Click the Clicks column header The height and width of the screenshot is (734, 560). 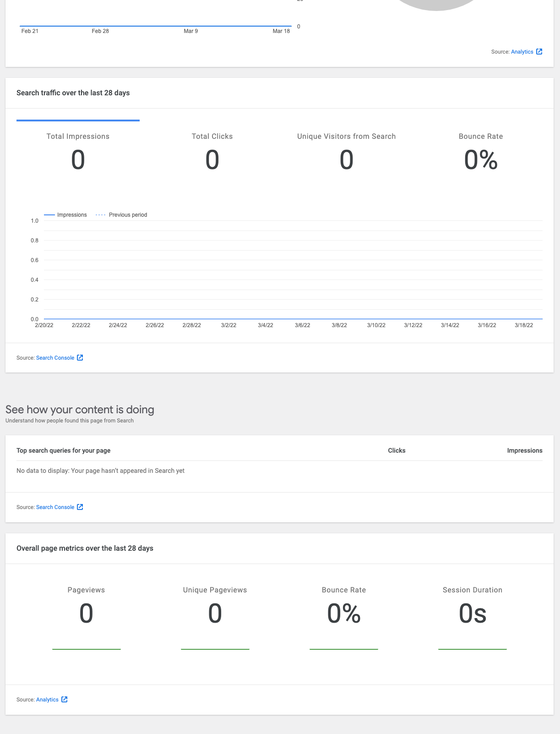[397, 450]
